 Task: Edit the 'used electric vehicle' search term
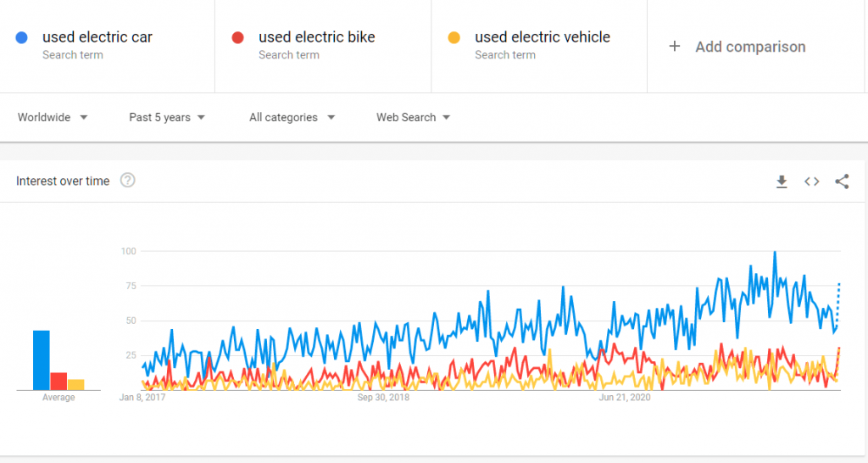point(542,37)
